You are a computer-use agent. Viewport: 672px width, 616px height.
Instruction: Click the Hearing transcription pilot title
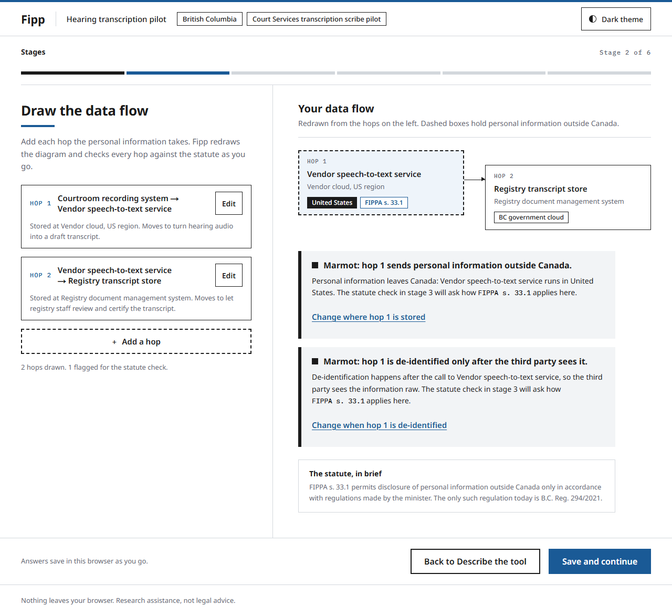(117, 19)
